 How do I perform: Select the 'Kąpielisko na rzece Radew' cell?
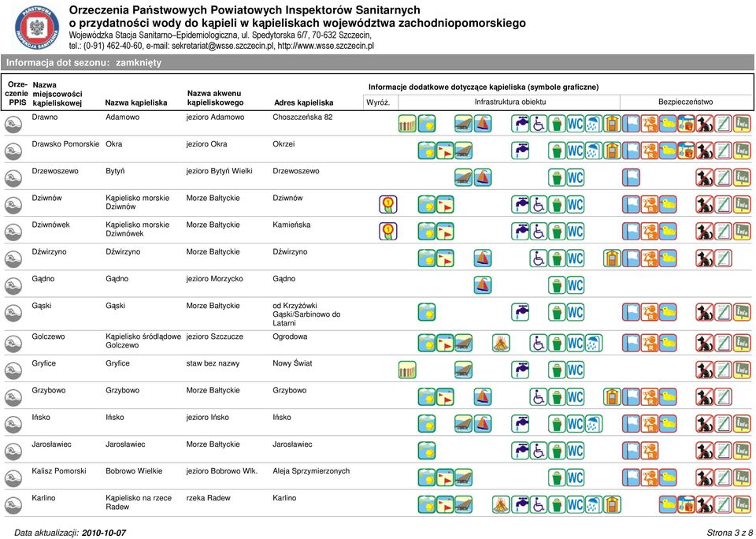(x=139, y=502)
